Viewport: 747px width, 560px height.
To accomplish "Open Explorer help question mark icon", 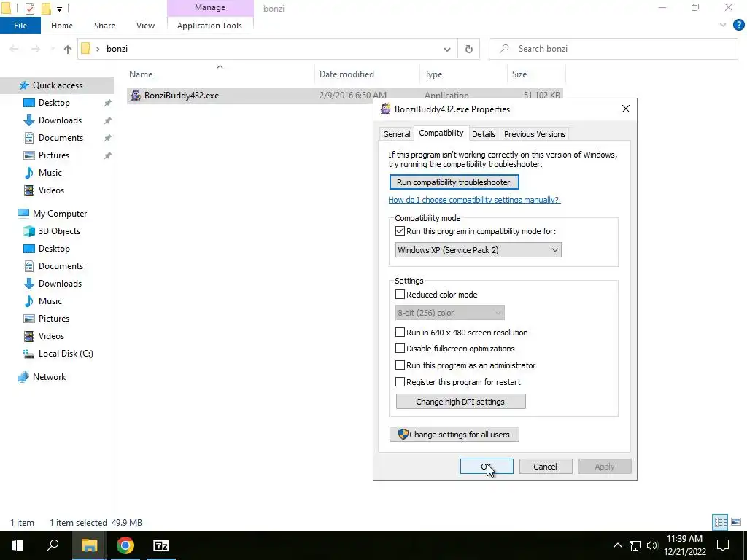I will (x=738, y=26).
